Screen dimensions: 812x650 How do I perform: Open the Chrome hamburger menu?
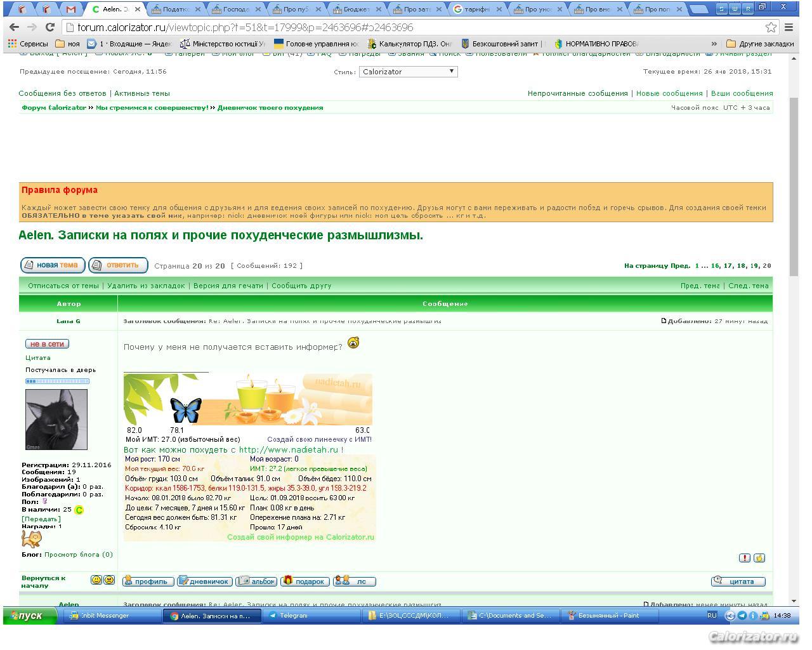point(789,27)
